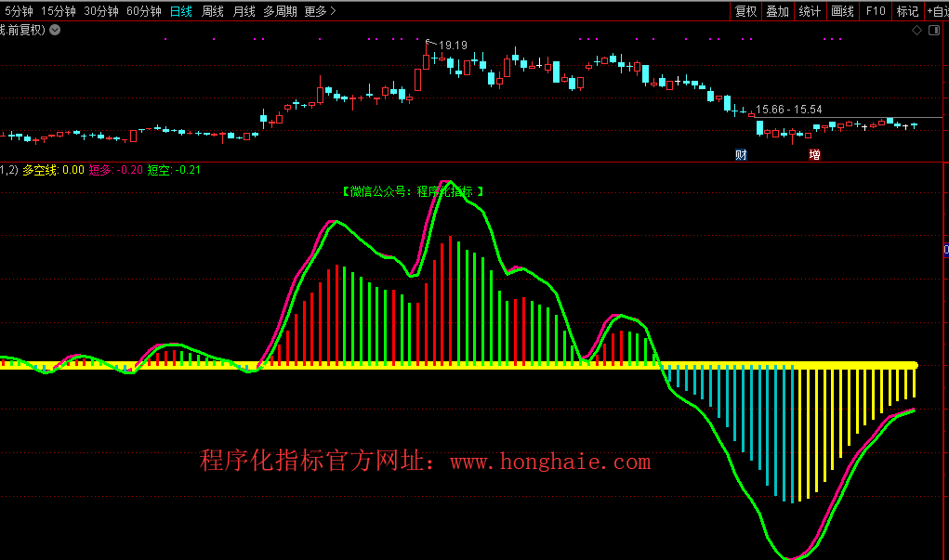The image size is (949, 560).
Task: Click the 统计 statistics button
Action: (x=810, y=11)
